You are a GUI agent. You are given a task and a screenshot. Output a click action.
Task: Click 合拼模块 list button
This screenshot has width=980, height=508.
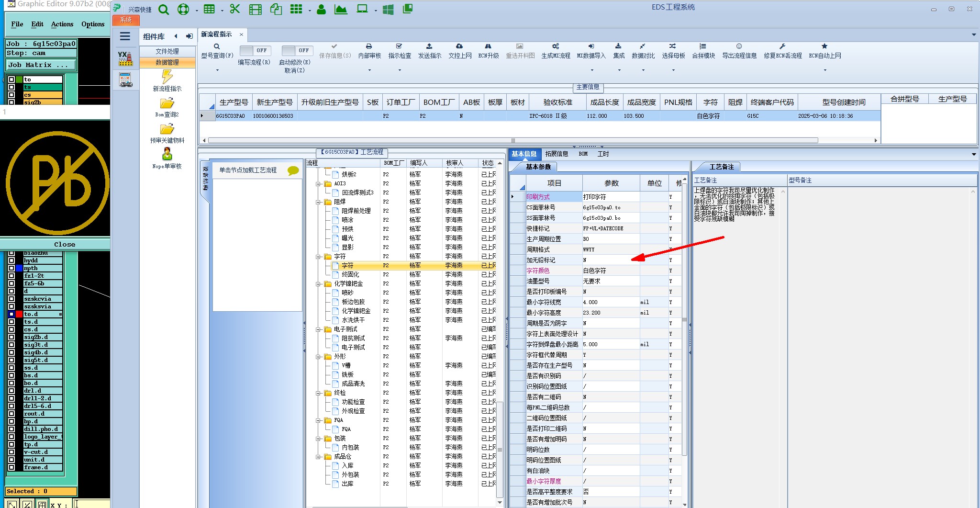(x=703, y=51)
